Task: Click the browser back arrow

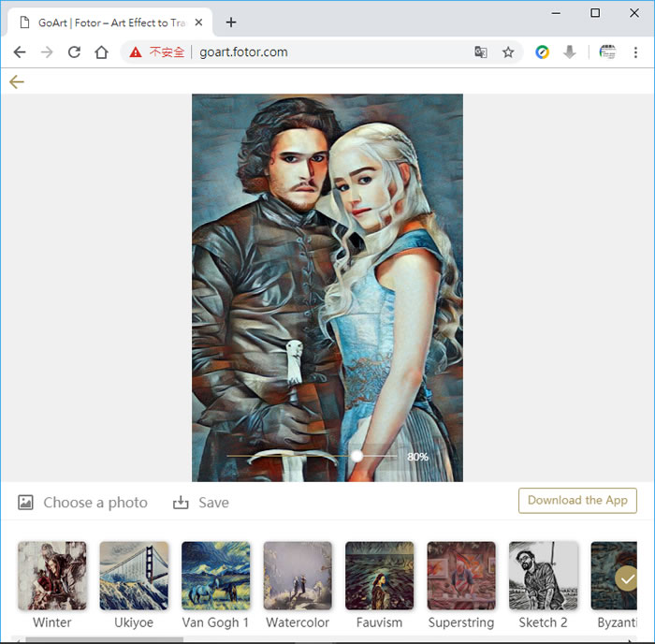Action: point(20,52)
